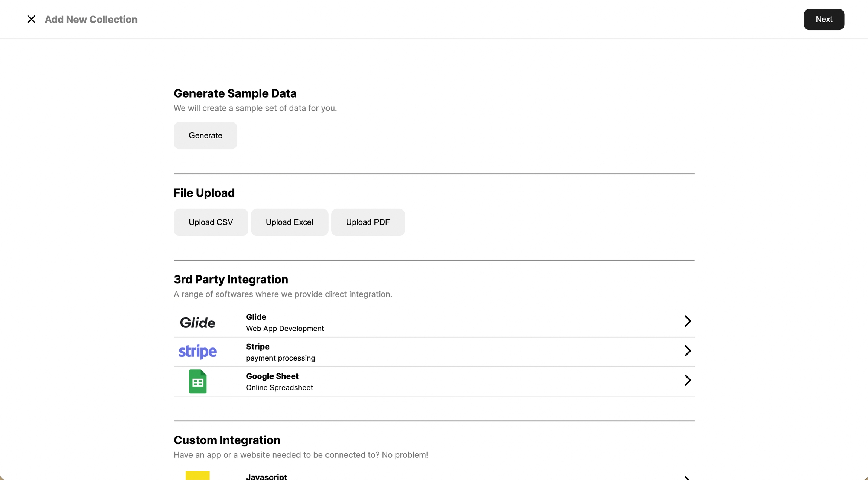Viewport: 868px width, 480px height.
Task: Close the Add New Collection dialog
Action: 31,19
